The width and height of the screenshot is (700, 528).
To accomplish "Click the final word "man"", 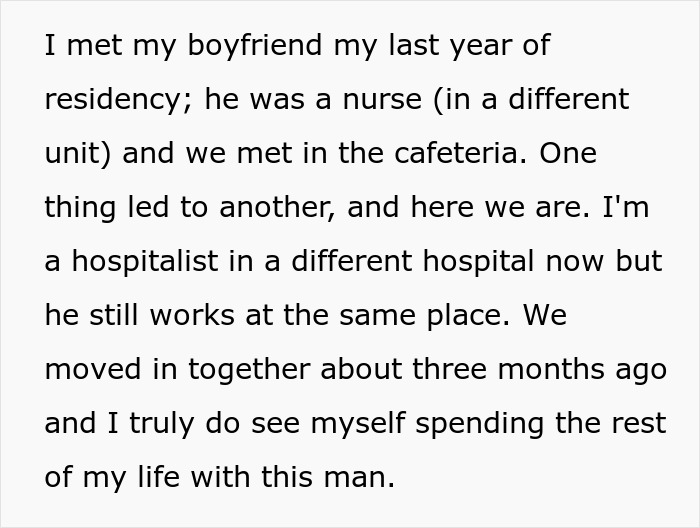I will click(x=363, y=478).
